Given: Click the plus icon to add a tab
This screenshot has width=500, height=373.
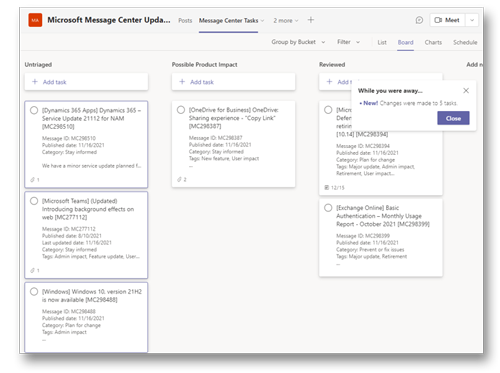Looking at the screenshot, I should click(x=311, y=20).
